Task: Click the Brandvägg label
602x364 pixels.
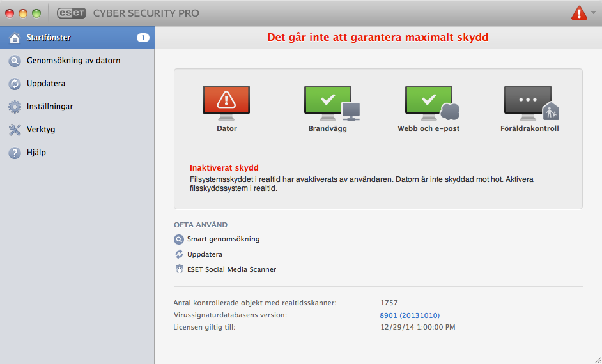Action: click(327, 128)
